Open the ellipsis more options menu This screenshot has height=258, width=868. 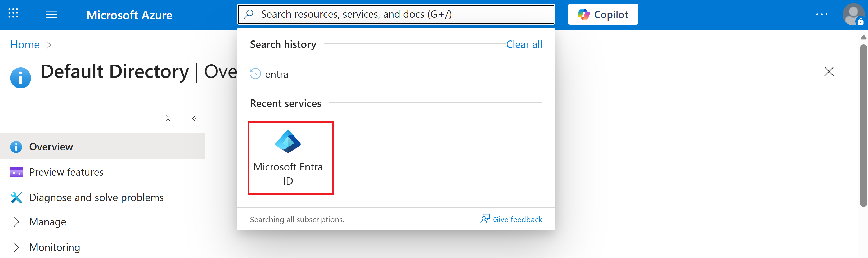click(x=821, y=15)
